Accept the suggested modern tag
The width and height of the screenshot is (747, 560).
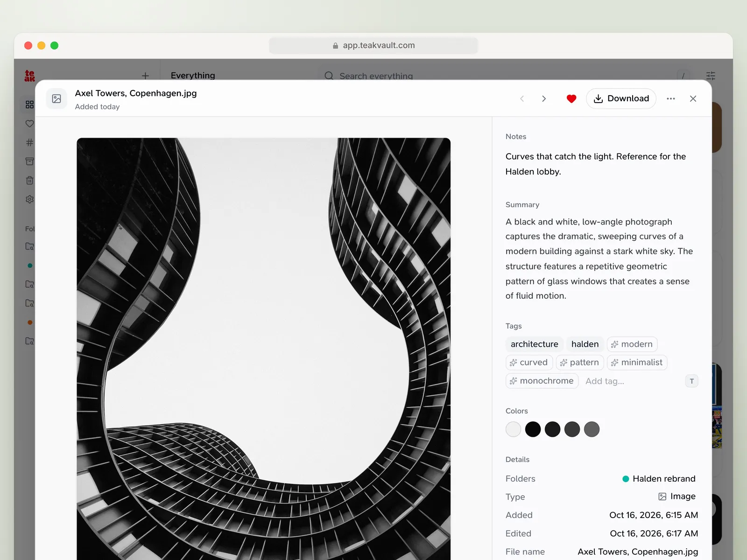point(632,344)
